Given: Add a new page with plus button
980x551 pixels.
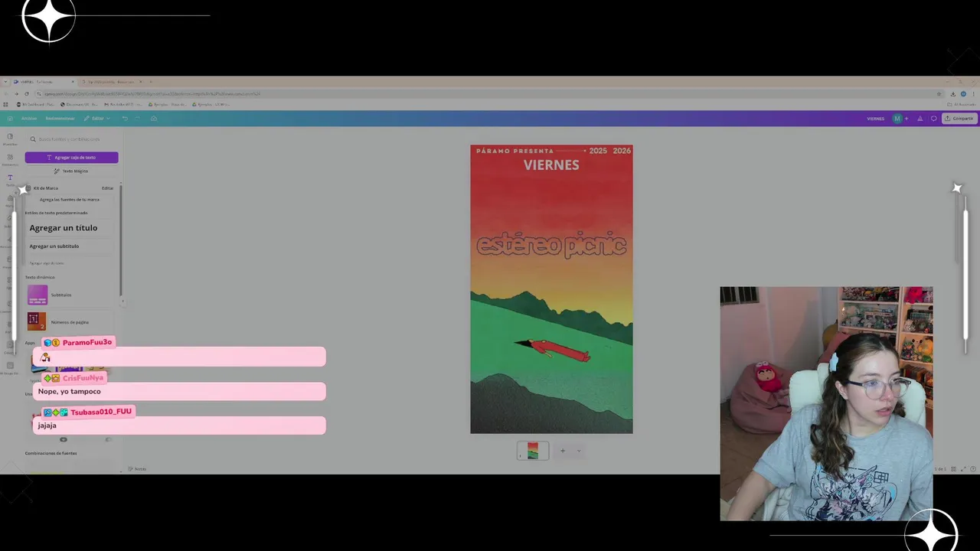Looking at the screenshot, I should [x=563, y=451].
